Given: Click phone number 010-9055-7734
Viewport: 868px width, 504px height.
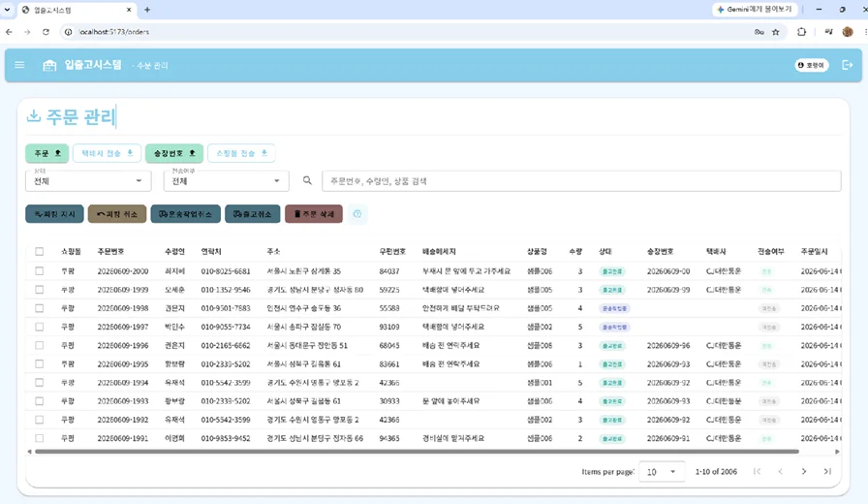Looking at the screenshot, I should point(226,327).
